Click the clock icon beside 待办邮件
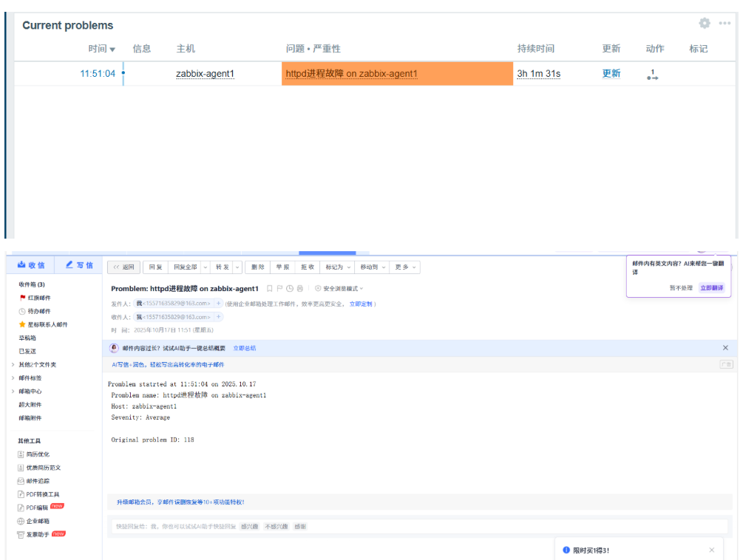 (x=22, y=311)
